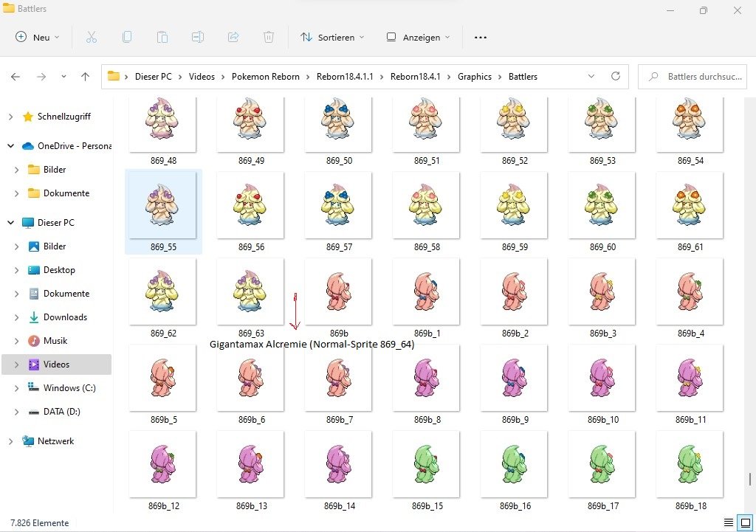Click Pokemon Reborn in the address path
Viewport: 756px width, 532px height.
coord(266,77)
